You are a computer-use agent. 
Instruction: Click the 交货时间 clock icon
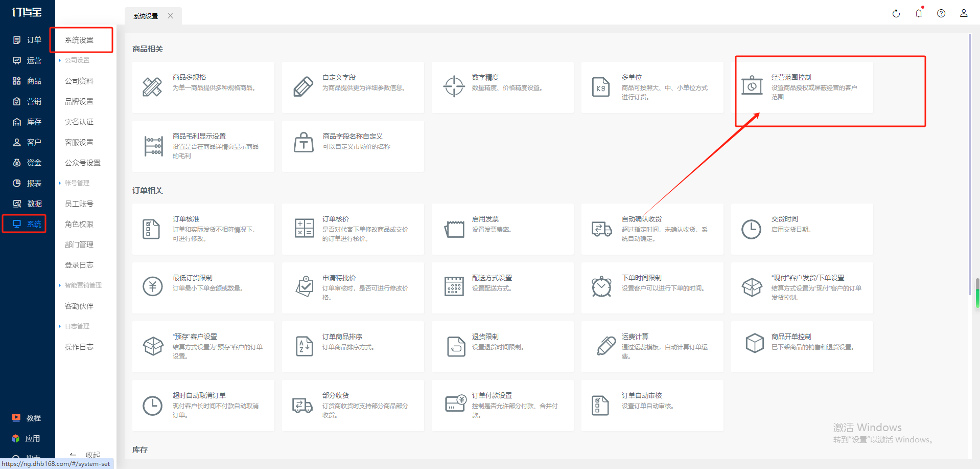751,229
